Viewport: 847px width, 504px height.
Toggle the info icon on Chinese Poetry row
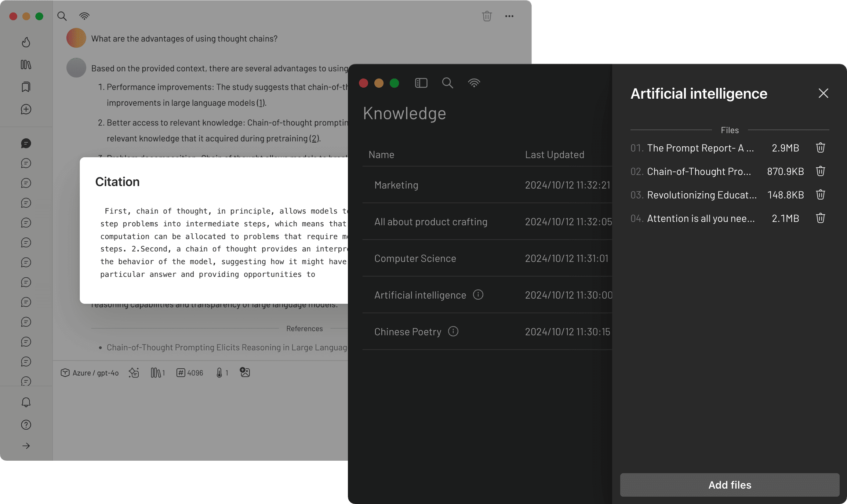(454, 331)
